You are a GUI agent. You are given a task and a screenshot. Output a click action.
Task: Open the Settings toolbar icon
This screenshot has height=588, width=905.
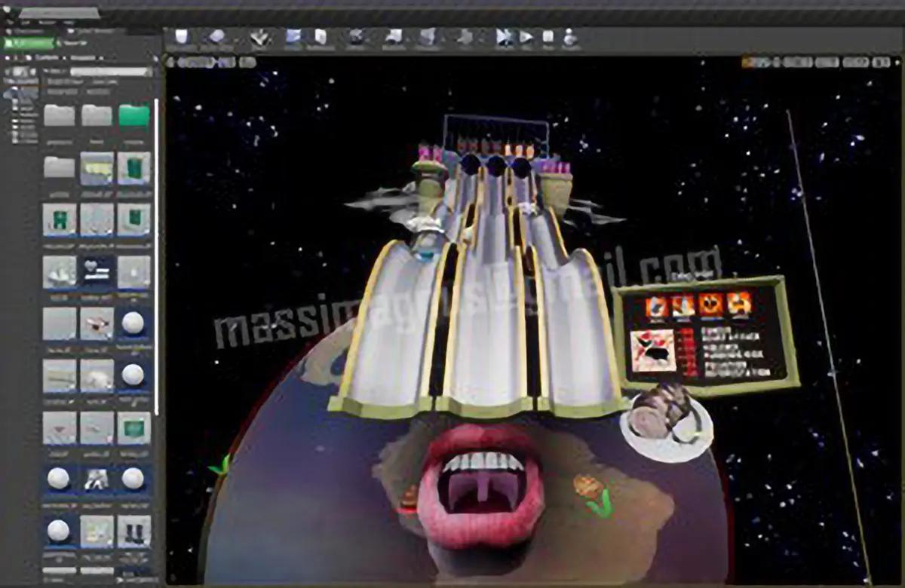coord(321,38)
